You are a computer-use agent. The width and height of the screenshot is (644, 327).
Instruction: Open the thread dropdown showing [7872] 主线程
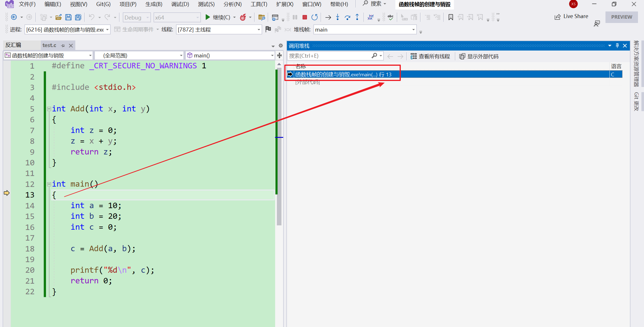pyautogui.click(x=219, y=30)
